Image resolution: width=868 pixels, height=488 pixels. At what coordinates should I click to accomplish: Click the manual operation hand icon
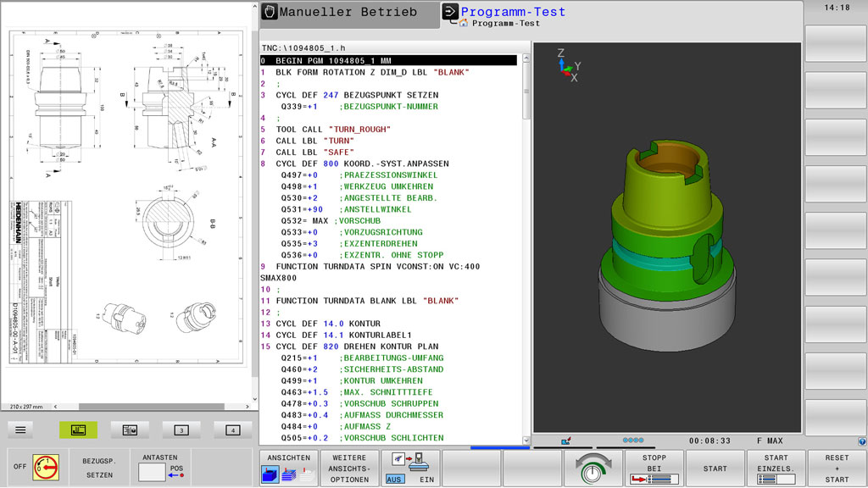[x=270, y=12]
